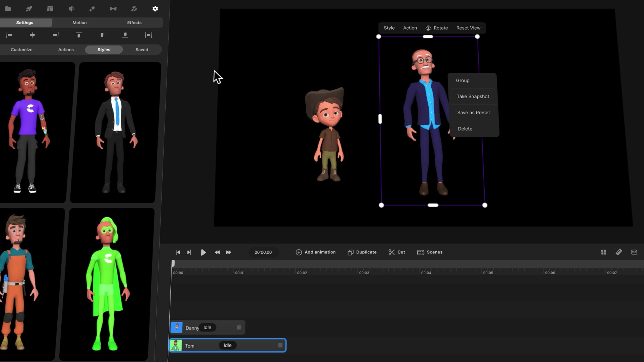Viewport: 644px width, 362px height.
Task: Click the Add animation button
Action: tap(315, 252)
